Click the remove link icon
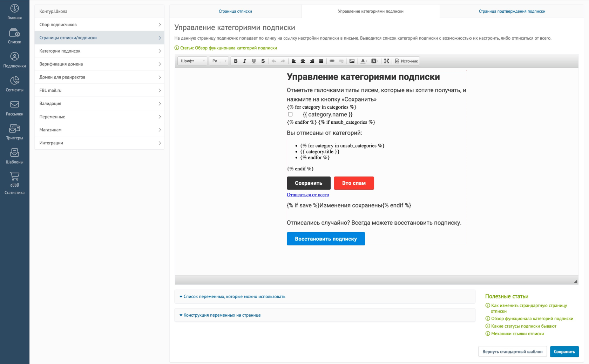 (x=341, y=61)
